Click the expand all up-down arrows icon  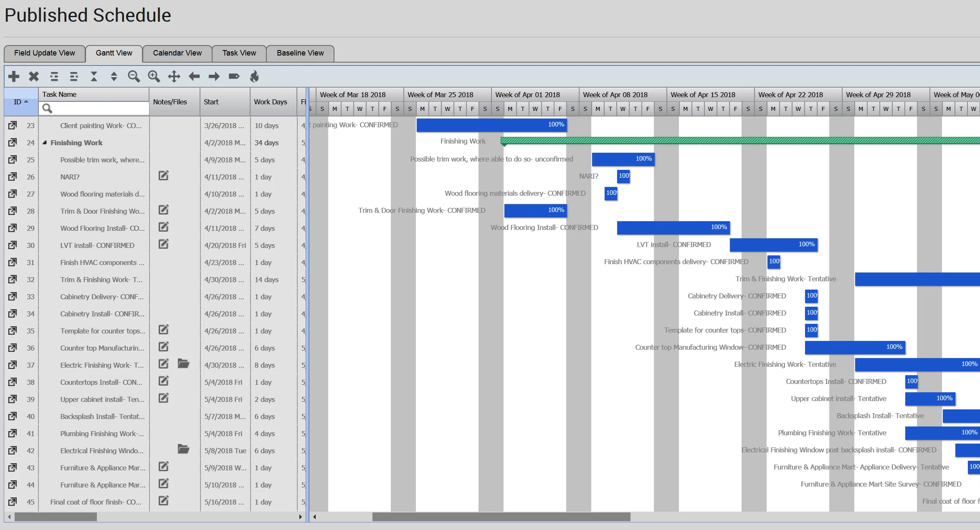(x=114, y=76)
